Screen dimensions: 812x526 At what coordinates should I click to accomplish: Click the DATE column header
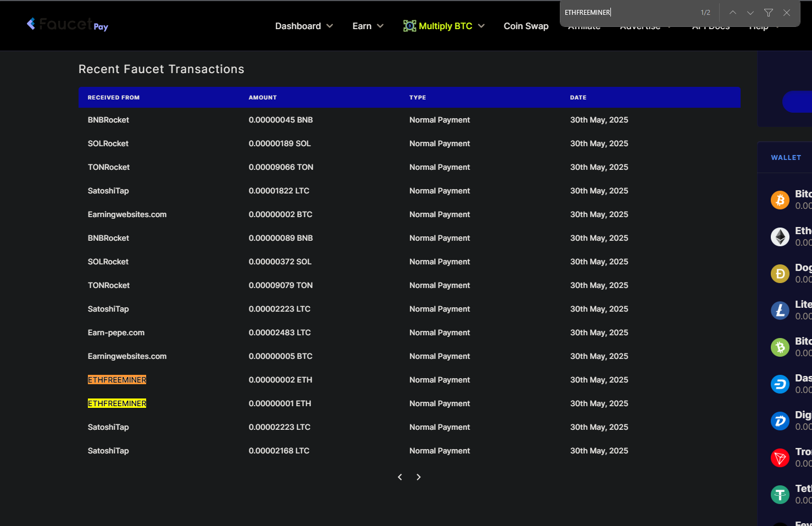[578, 97]
